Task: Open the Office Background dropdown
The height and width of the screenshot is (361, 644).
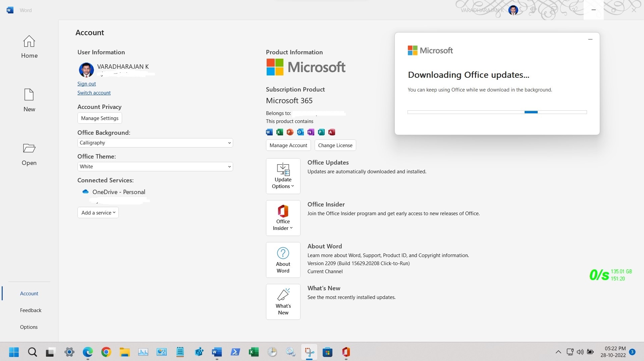Action: click(155, 143)
